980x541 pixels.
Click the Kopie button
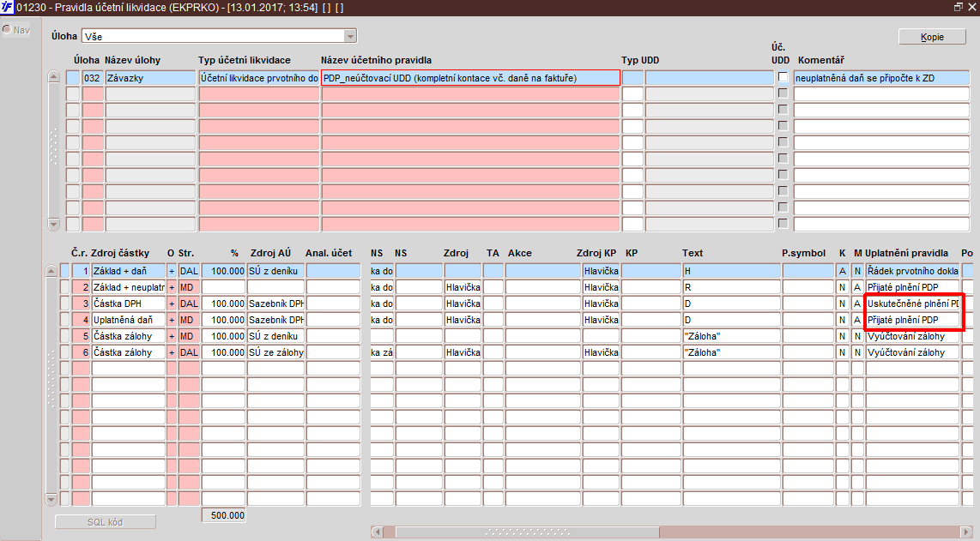(932, 37)
